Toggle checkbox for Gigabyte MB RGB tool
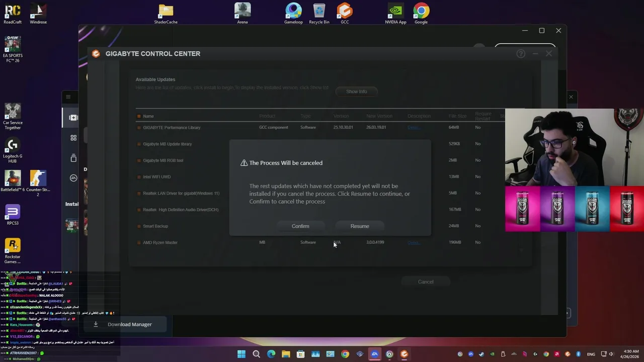The image size is (644, 362). (x=139, y=160)
